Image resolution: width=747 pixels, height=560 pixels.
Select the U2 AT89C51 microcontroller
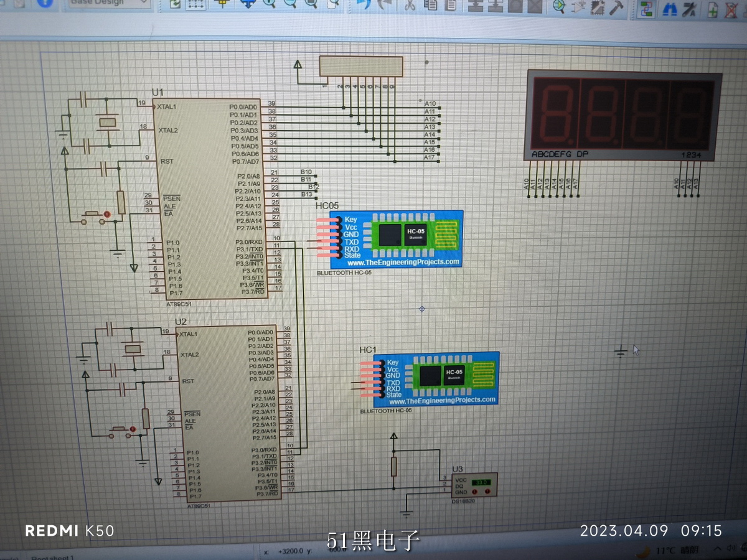(228, 413)
